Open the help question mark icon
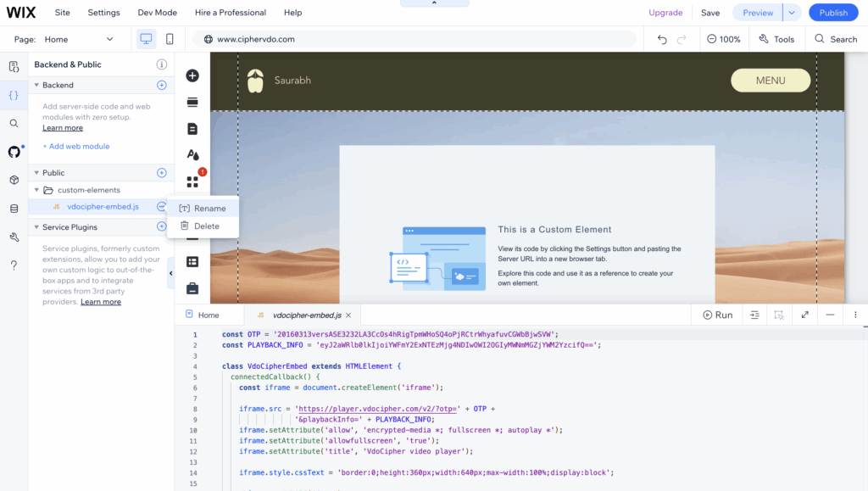Viewport: 868px width, 491px height. pos(14,265)
